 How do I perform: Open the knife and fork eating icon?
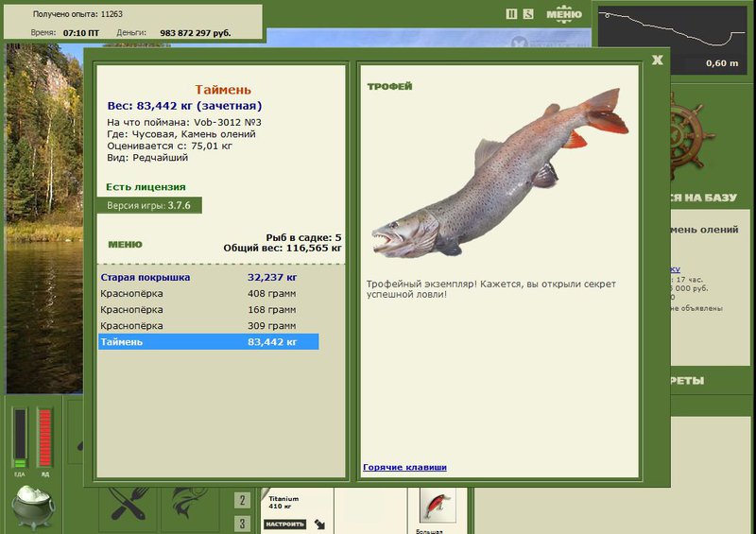[x=129, y=504]
